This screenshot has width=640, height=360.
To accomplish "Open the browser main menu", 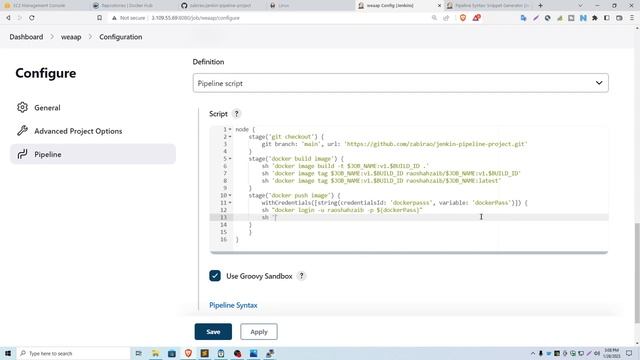I will click(x=632, y=18).
